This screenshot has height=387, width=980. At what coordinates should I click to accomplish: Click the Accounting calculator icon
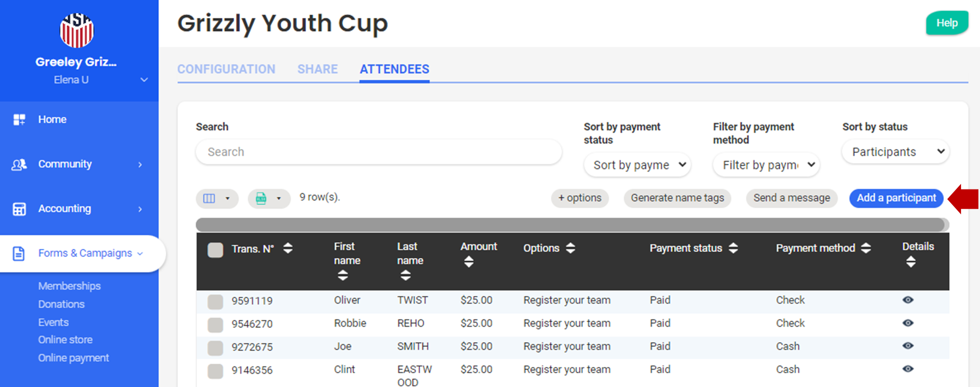[x=20, y=209]
